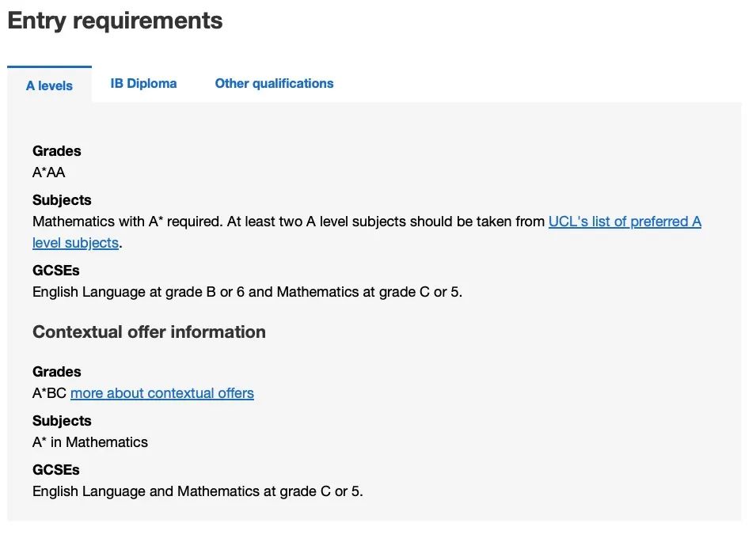Click the first Subjects label above Mathematics requirement
The width and height of the screenshot is (756, 538).
coord(62,200)
